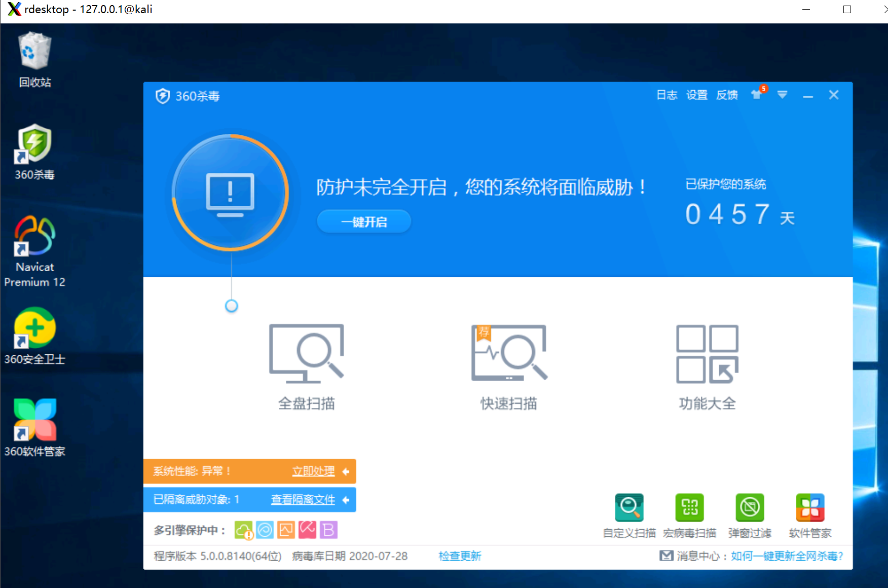Screen dimensions: 888x588
Task: Expand the title bar dropdown menu arrow
Action: (x=782, y=95)
